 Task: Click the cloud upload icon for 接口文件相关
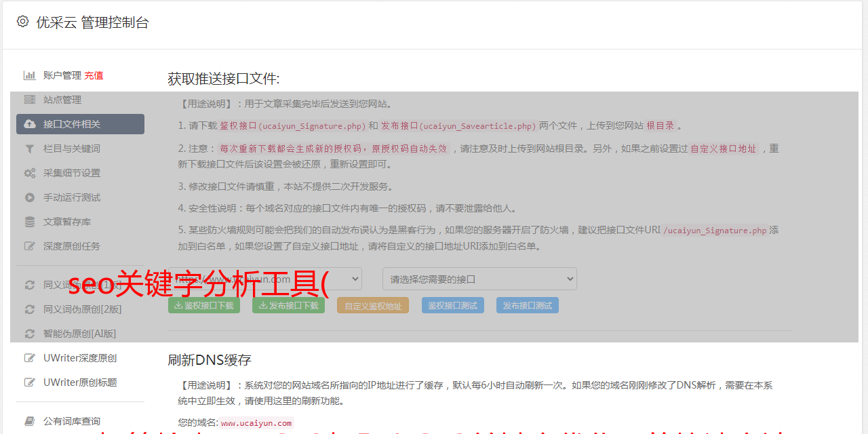point(30,124)
